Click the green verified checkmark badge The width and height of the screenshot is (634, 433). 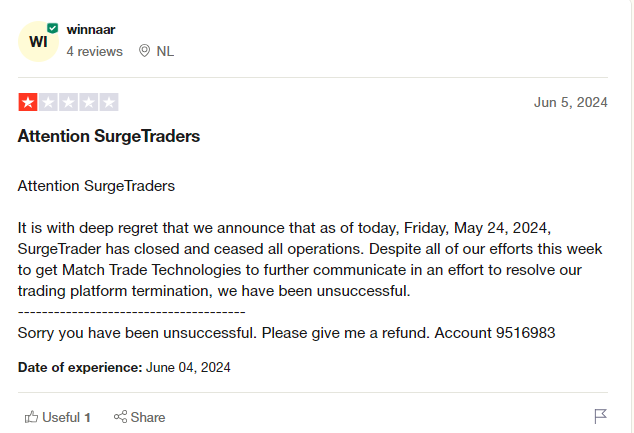pos(53,28)
